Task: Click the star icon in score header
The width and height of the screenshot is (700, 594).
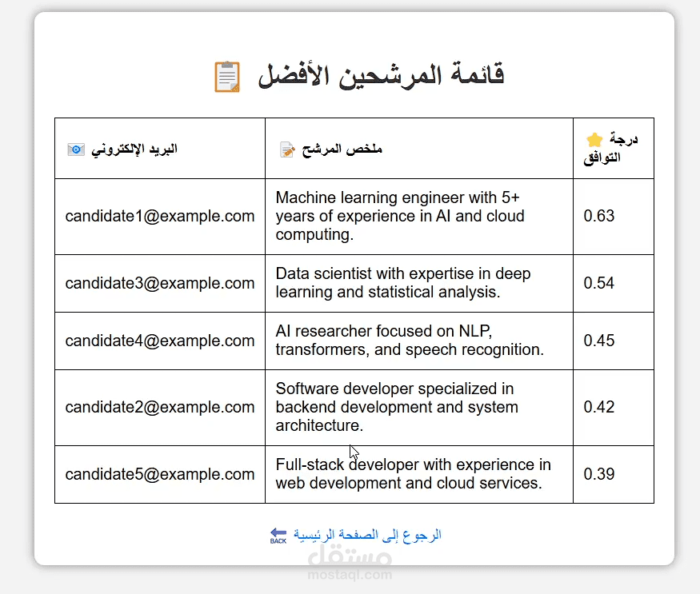Action: coord(594,139)
